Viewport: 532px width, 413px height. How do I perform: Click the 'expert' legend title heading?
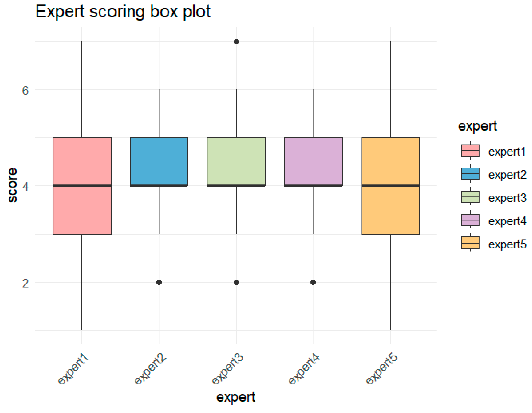coord(478,126)
